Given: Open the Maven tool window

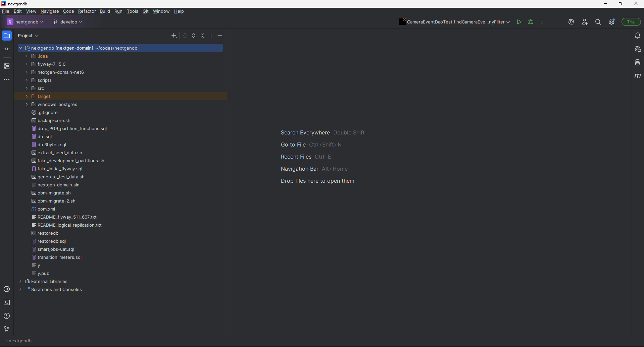Looking at the screenshot, I should click(x=638, y=76).
